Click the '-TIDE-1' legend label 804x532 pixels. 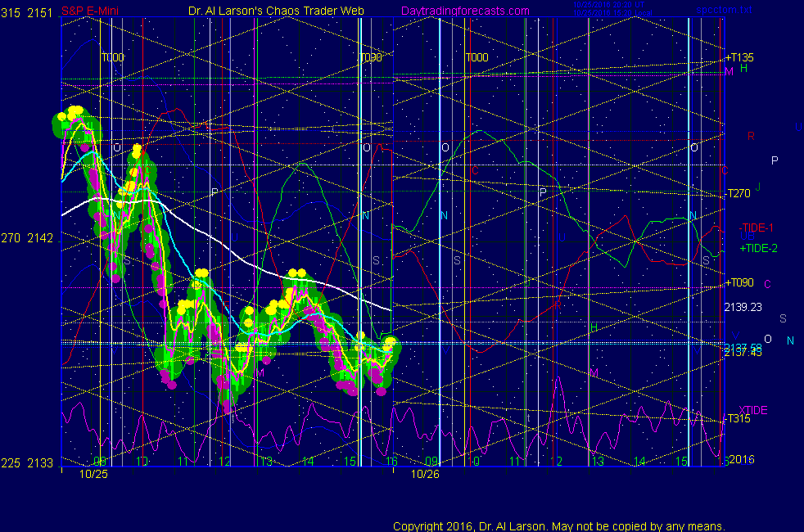pyautogui.click(x=756, y=228)
